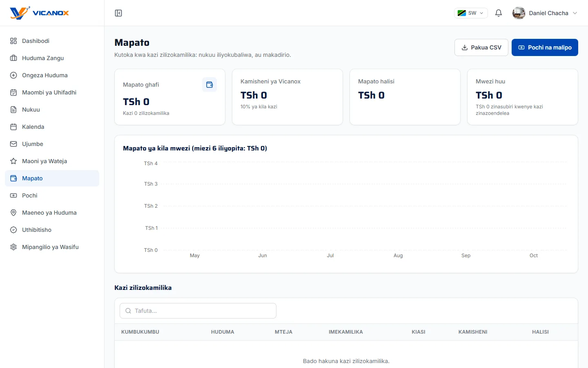Open the SW language dropdown
588x368 pixels.
click(471, 13)
